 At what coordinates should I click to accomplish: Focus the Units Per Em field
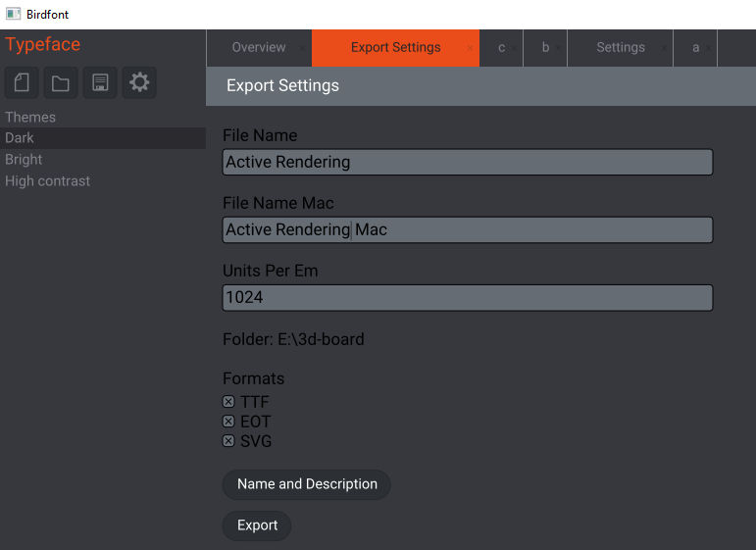point(467,298)
